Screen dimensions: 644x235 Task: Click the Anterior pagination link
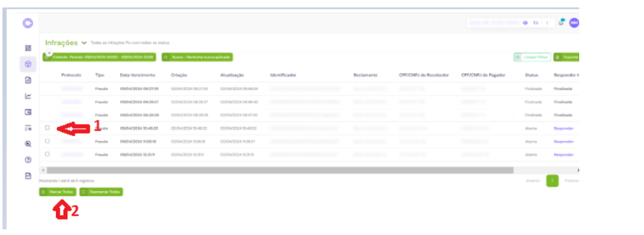tap(533, 181)
